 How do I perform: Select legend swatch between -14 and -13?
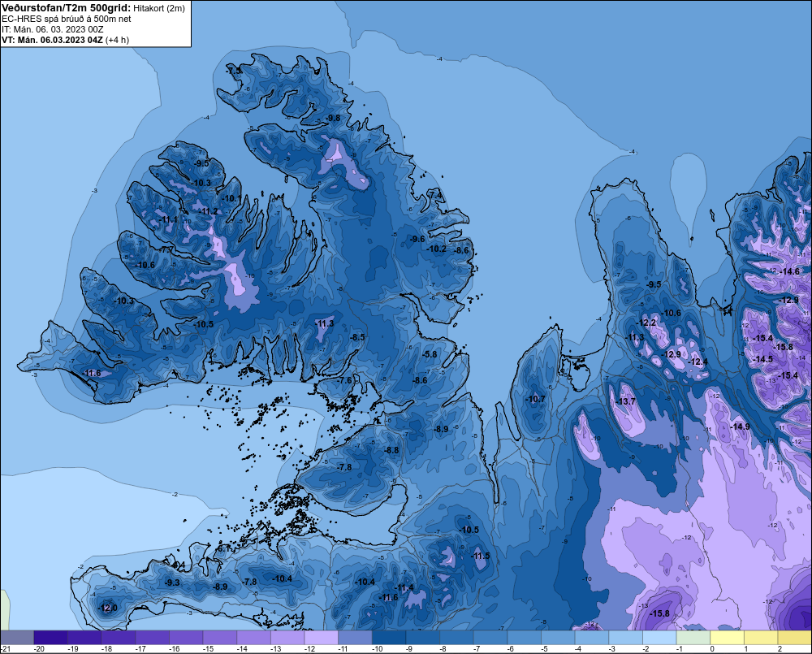point(253,637)
